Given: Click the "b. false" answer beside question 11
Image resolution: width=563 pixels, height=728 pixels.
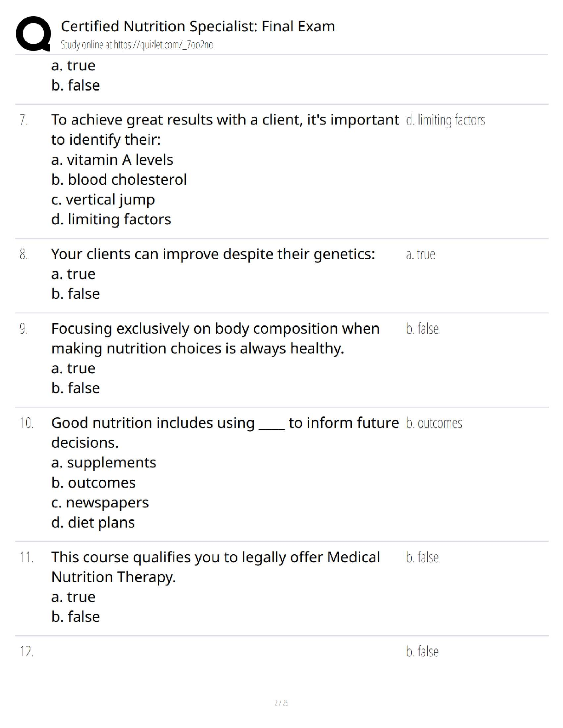Looking at the screenshot, I should point(422,557).
